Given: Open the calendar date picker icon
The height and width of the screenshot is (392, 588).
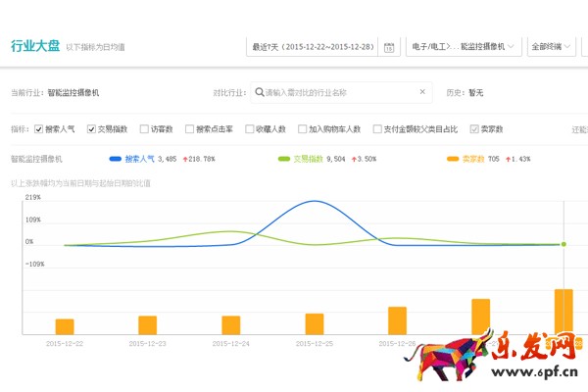Looking at the screenshot, I should click(x=389, y=46).
